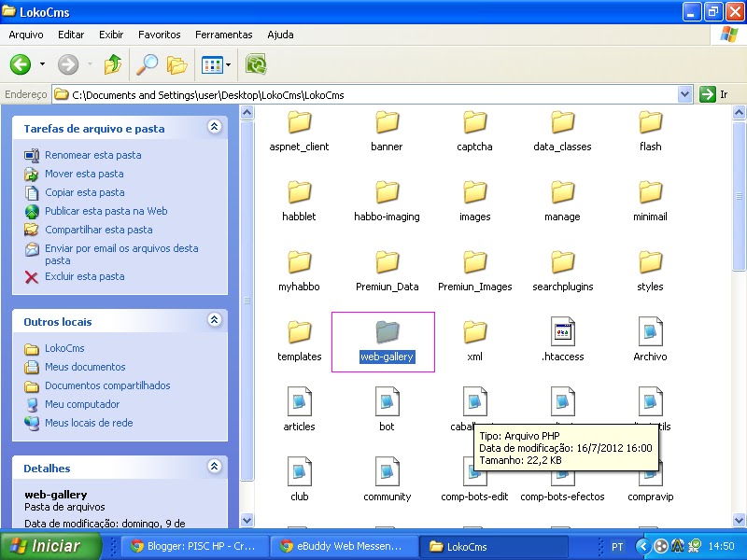
Task: Click the green folder sync toolbar icon
Action: click(256, 64)
